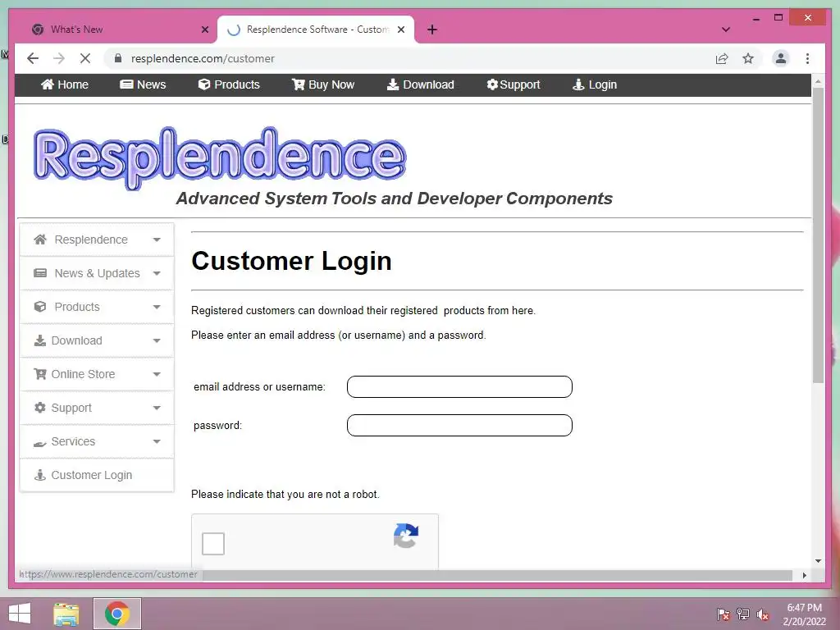
Task: Check the I'm not a robot checkbox
Action: [213, 544]
